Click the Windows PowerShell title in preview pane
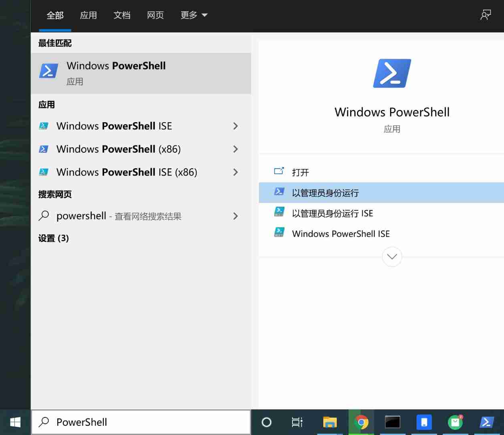504x435 pixels. pos(392,112)
